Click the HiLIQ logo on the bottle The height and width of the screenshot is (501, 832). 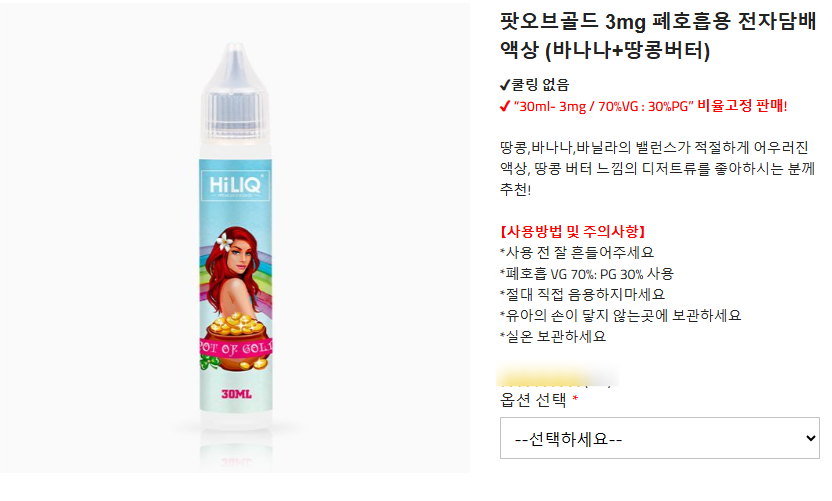[235, 185]
